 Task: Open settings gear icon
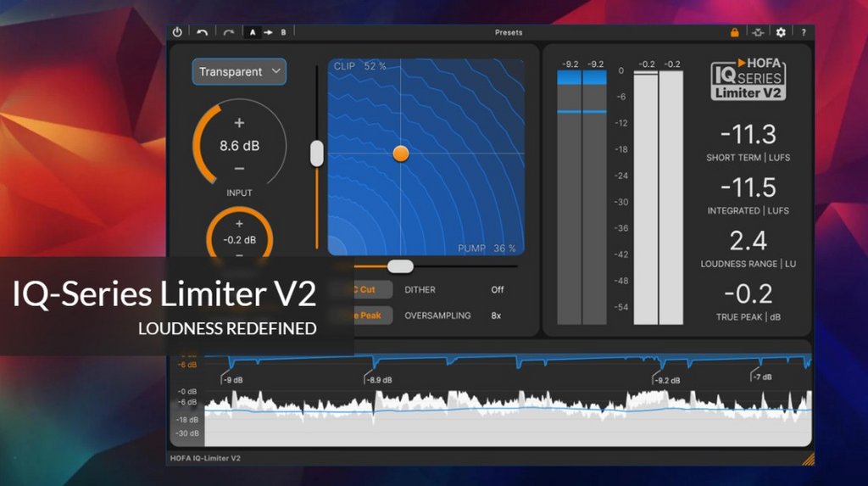click(781, 32)
